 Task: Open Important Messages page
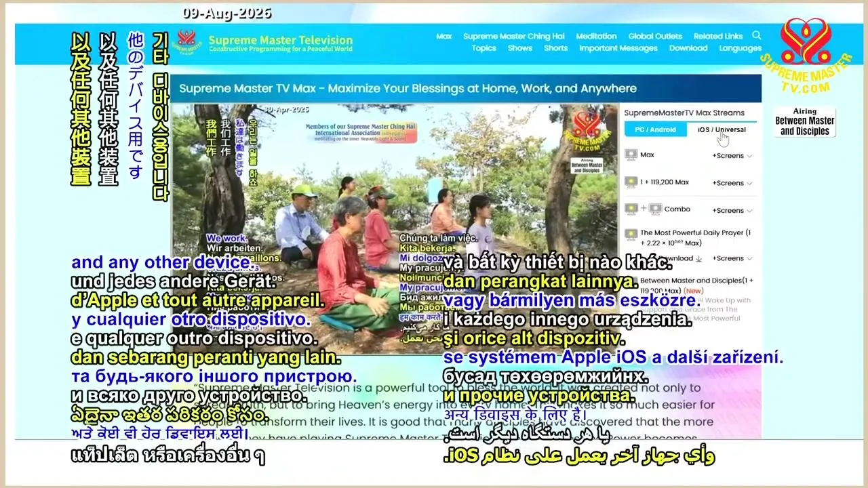click(618, 48)
